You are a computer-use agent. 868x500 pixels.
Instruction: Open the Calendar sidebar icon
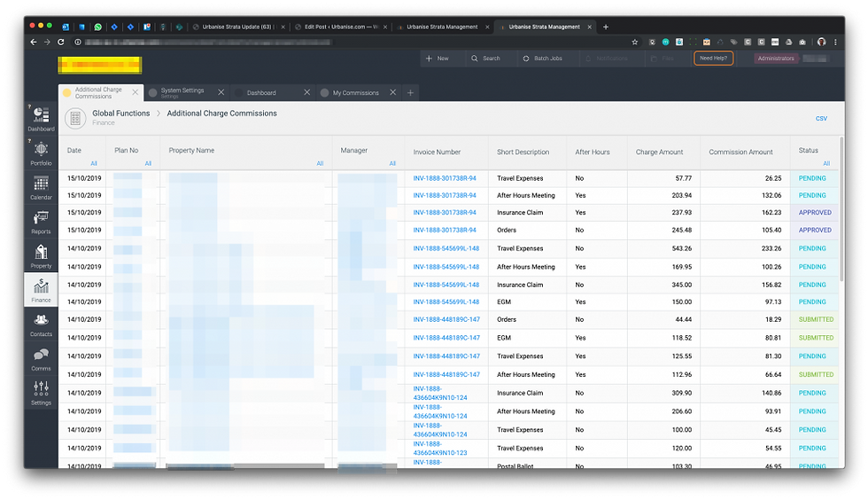click(41, 188)
